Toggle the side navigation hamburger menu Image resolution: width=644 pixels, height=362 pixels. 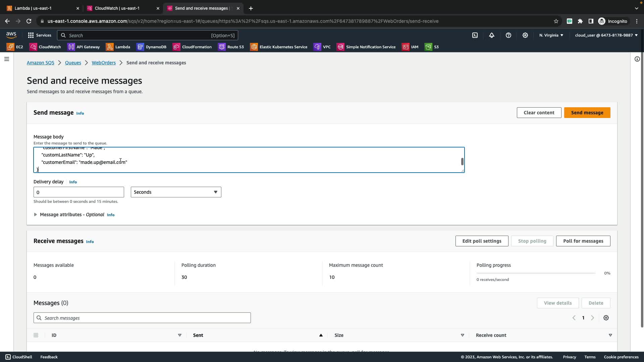(x=7, y=59)
